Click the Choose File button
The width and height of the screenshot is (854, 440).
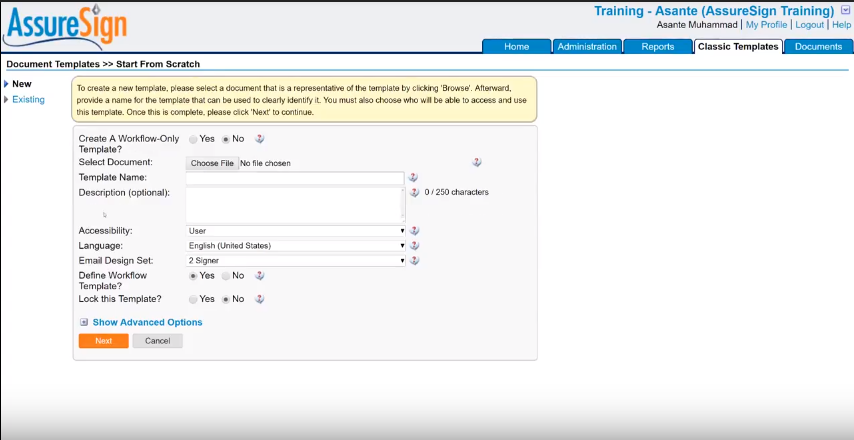(212, 163)
